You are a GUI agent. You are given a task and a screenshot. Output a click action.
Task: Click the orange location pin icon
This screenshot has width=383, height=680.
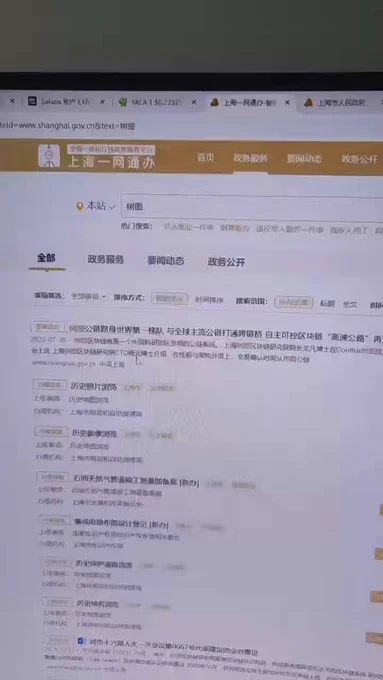click(80, 206)
